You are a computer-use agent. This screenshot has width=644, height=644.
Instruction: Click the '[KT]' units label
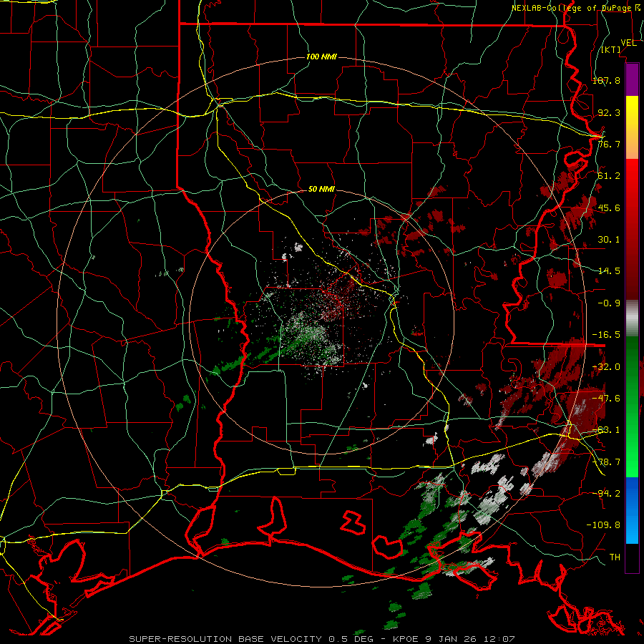point(611,50)
